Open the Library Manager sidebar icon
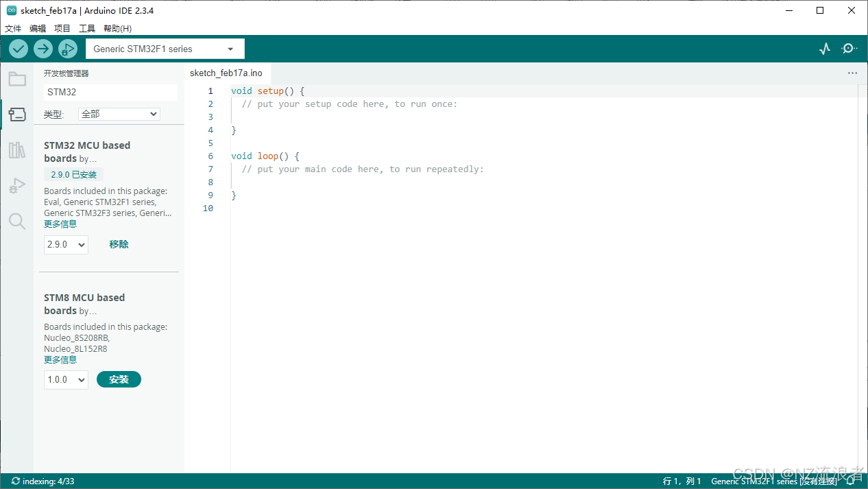 click(17, 150)
